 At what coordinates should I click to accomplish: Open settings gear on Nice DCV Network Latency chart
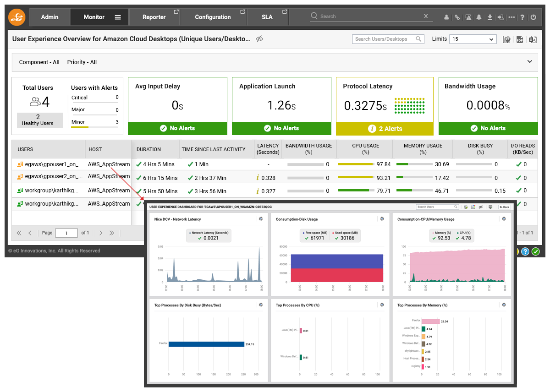click(260, 219)
